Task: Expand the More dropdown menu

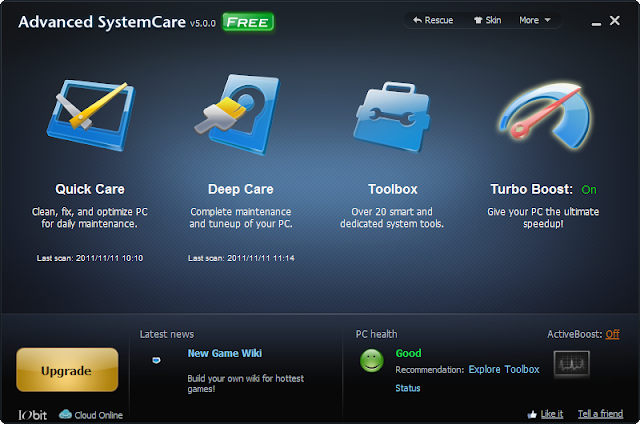Action: pos(535,20)
